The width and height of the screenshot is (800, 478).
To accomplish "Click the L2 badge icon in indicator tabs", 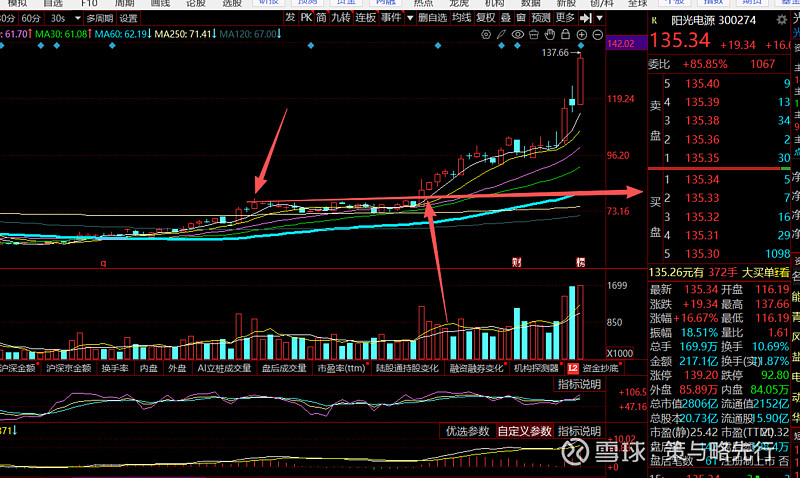I will point(572,368).
